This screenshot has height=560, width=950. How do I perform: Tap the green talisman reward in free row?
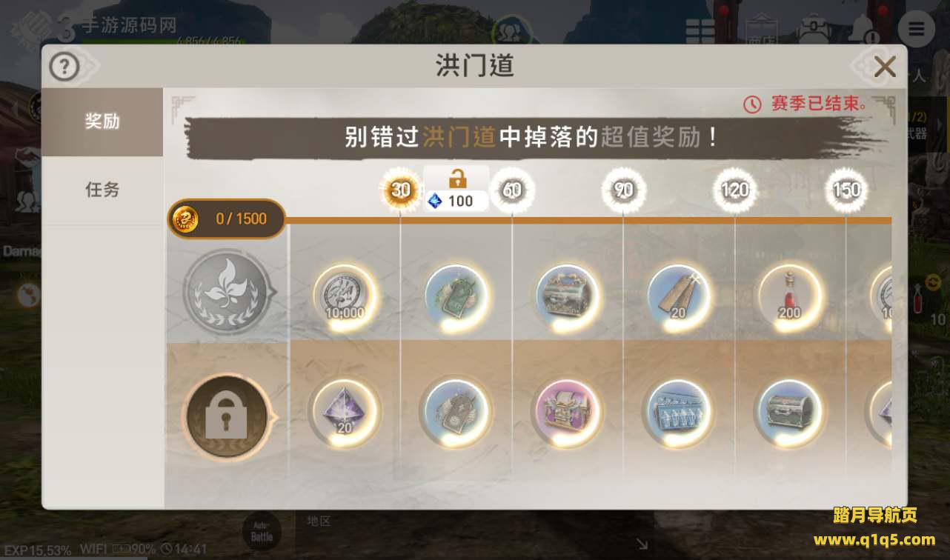pyautogui.click(x=456, y=298)
